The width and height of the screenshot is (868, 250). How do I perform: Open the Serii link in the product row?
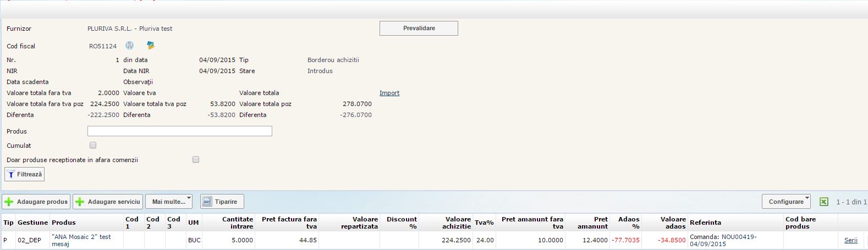(x=850, y=240)
